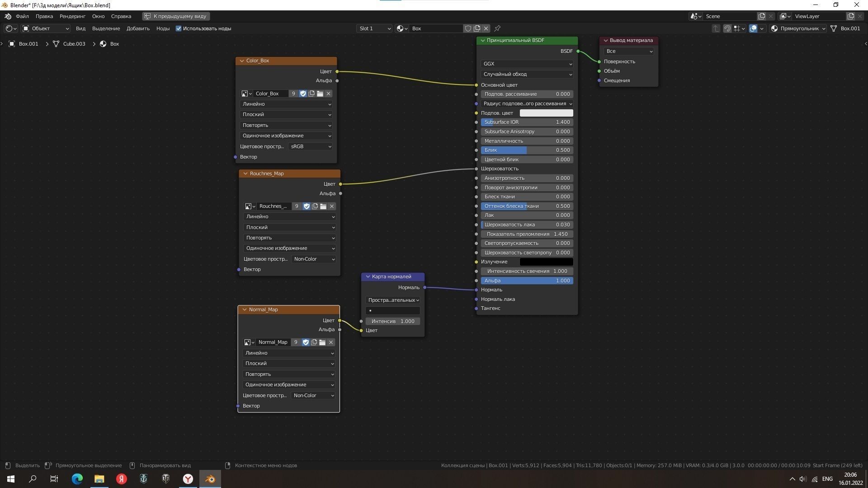
Task: Collapse the Карта нормалей node
Action: pyautogui.click(x=368, y=277)
